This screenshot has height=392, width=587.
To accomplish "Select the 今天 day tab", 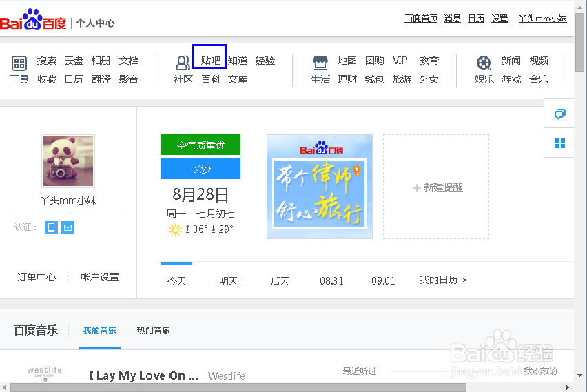I will click(x=176, y=281).
